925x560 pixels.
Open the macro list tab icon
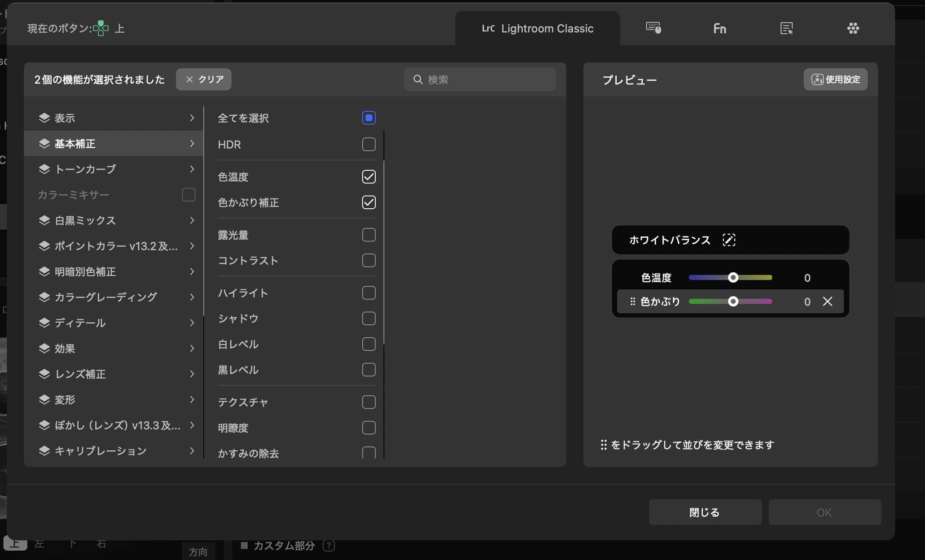click(786, 29)
